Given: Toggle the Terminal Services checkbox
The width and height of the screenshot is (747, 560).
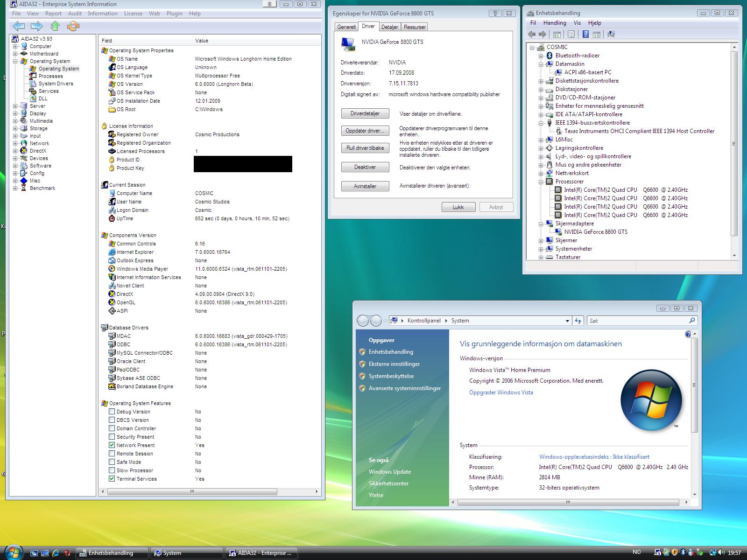Looking at the screenshot, I should 112,479.
